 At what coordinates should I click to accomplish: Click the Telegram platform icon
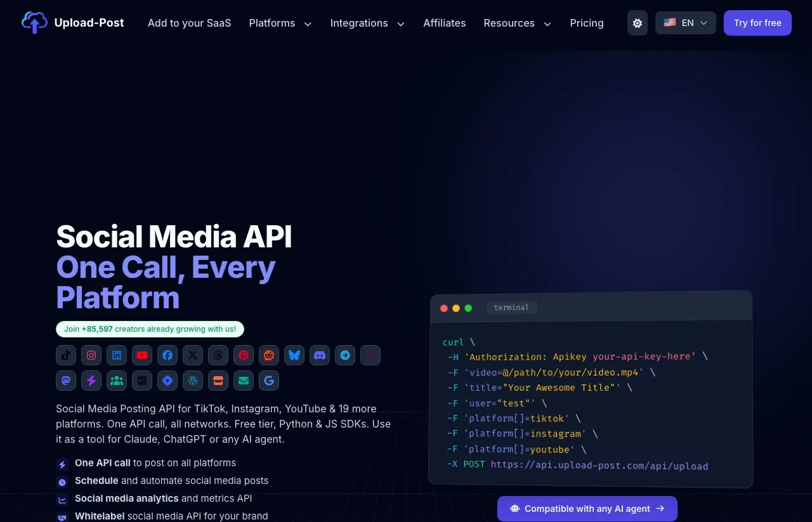coord(345,355)
